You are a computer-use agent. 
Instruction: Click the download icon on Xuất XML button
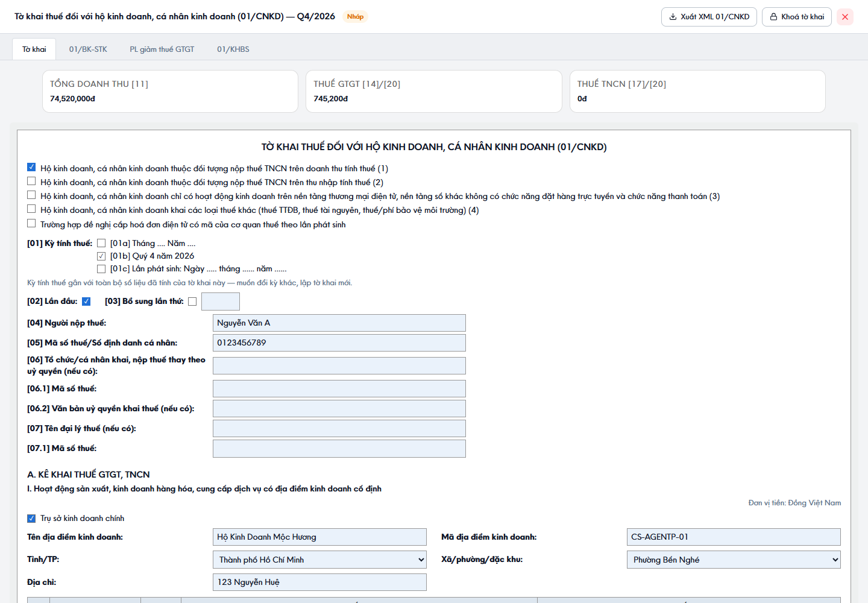[673, 17]
